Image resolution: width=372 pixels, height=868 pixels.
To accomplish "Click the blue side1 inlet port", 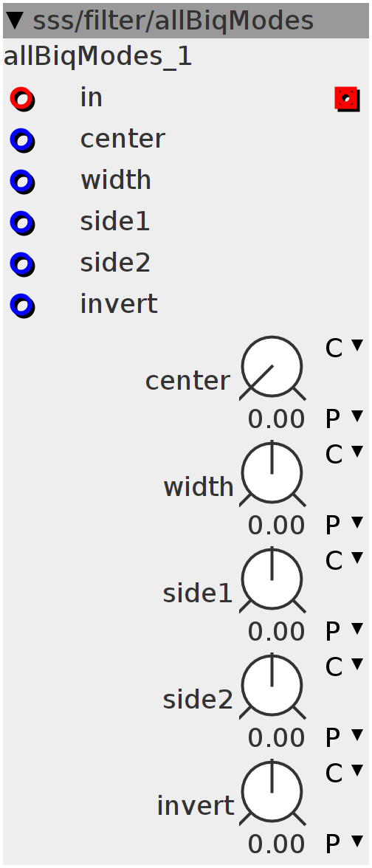I will 22,223.
